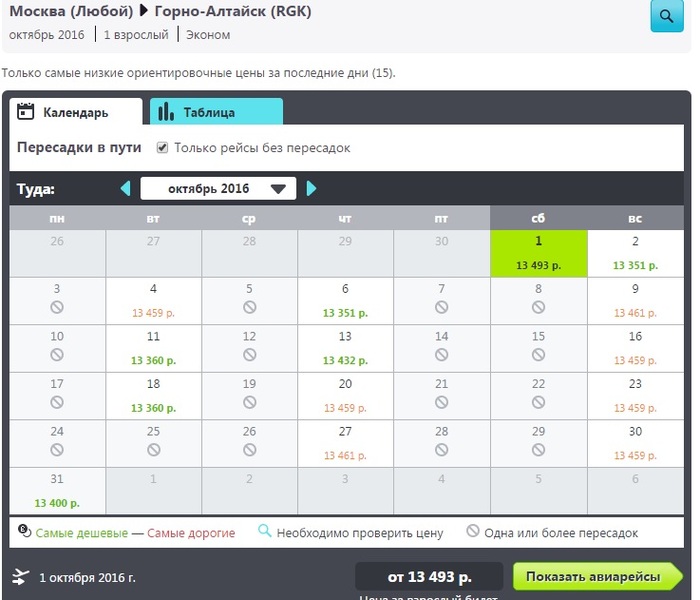Viewport: 700px width, 600px height.
Task: Click the Самые дорогие legend label
Action: pos(191,533)
